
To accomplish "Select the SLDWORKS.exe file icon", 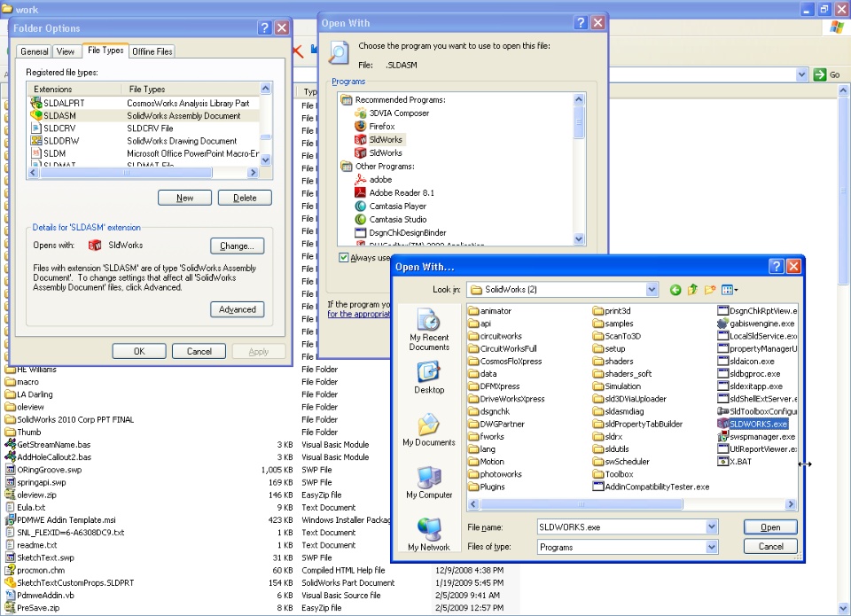I will (722, 424).
